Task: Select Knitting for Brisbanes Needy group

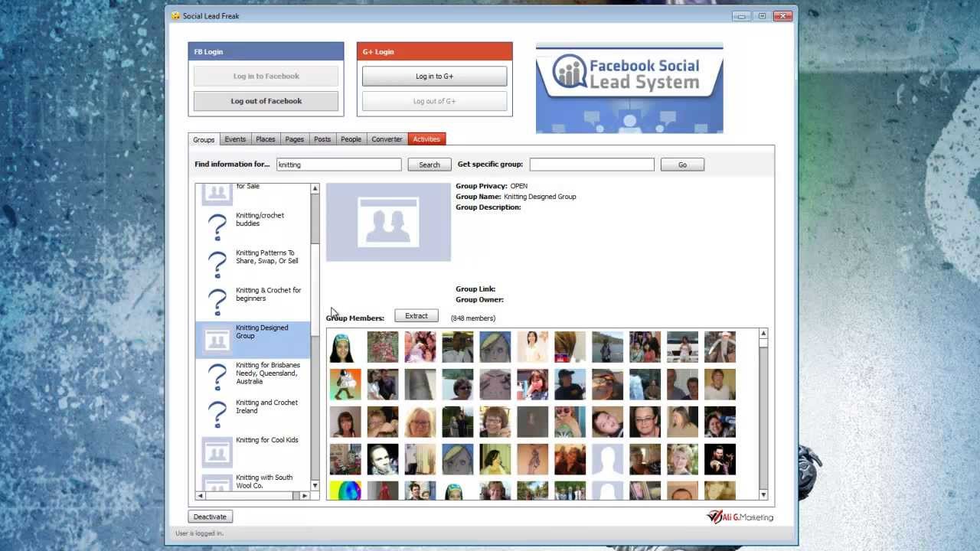Action: click(x=253, y=377)
